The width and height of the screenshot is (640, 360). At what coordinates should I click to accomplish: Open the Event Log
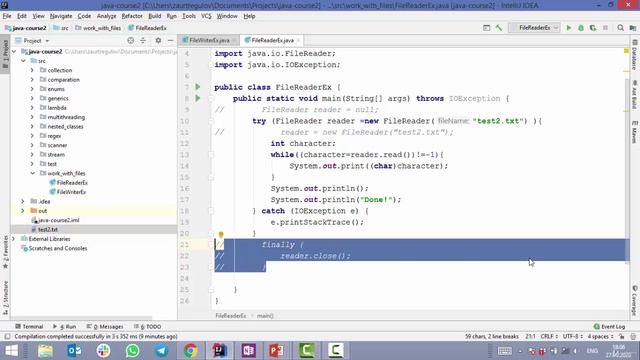(609, 327)
